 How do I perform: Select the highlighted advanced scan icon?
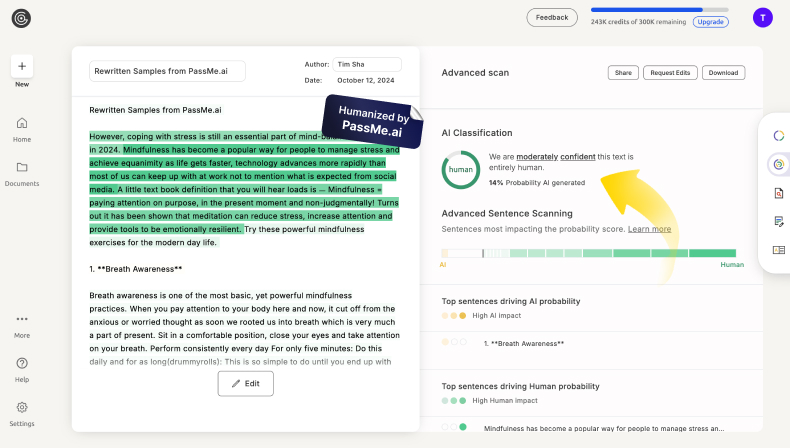778,164
